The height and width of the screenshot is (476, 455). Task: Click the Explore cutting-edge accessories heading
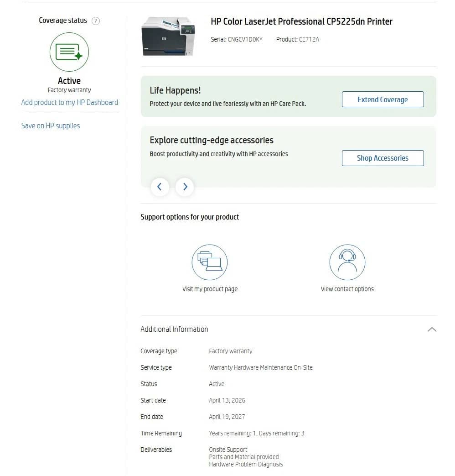[212, 140]
